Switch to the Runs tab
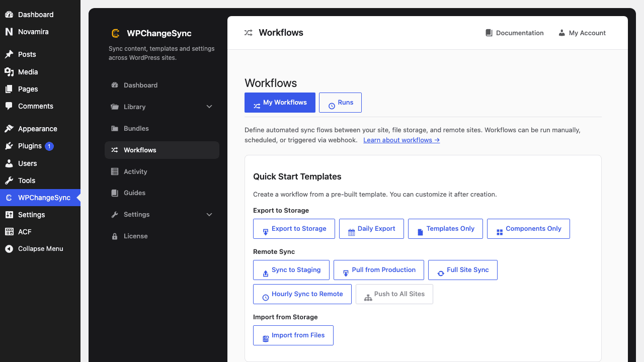Viewport: 644px width, 362px height. [x=340, y=103]
